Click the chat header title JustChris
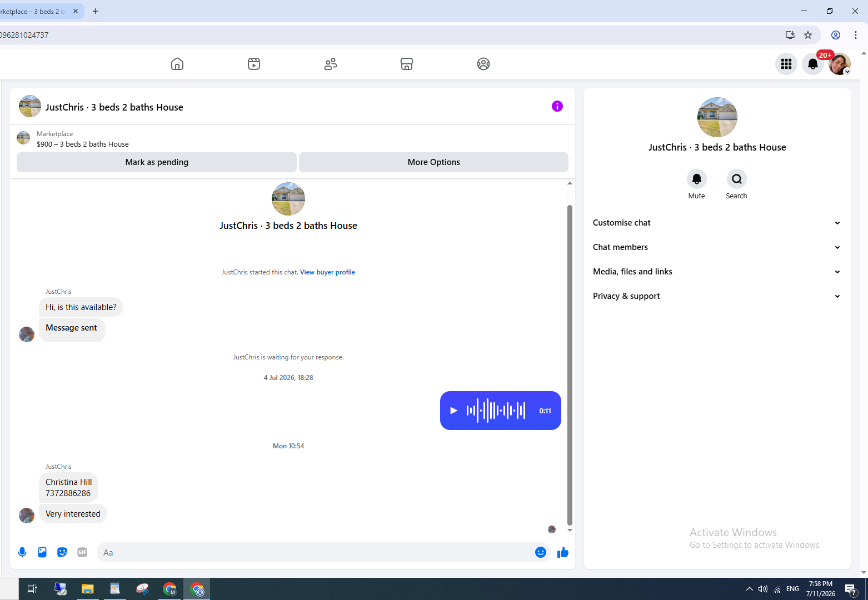Screen dimensions: 868x600 [x=114, y=107]
